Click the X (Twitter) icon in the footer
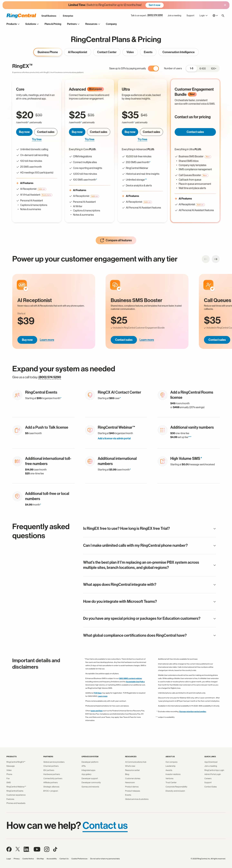 [18, 849]
